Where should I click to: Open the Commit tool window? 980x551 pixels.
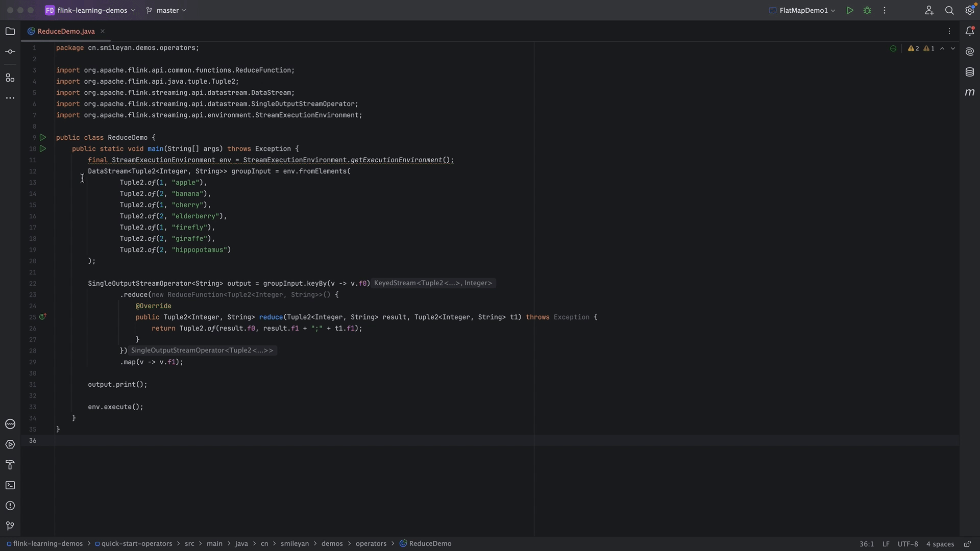(10, 52)
